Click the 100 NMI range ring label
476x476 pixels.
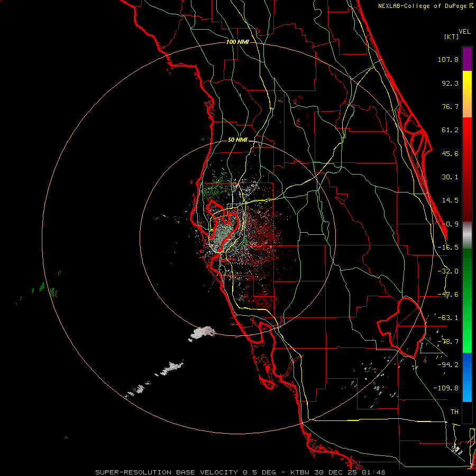[x=237, y=42]
